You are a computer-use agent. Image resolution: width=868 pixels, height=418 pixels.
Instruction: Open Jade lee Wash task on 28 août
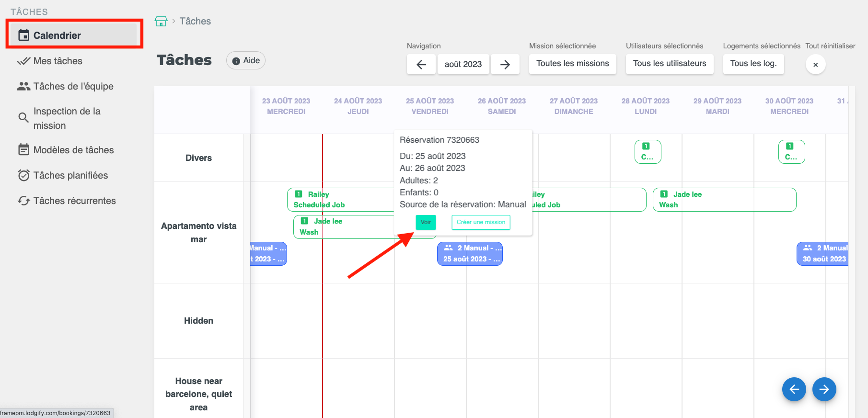[x=724, y=200]
